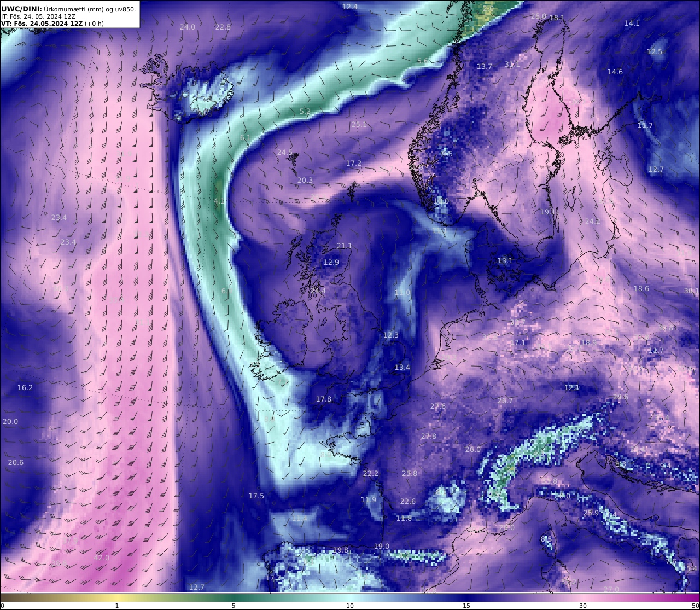Click the 12.5 value label

coord(655,51)
